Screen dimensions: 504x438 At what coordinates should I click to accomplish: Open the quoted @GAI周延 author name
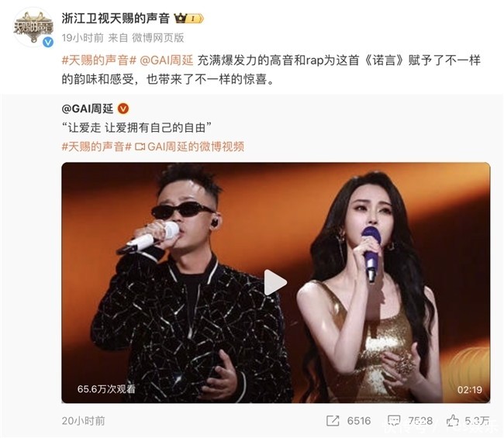[88, 109]
